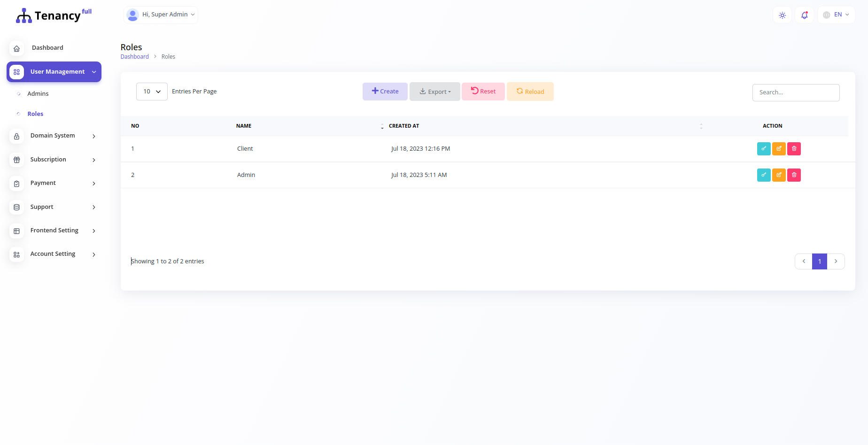Edit the Admin role using the pencil icon
This screenshot has height=445, width=868.
(x=779, y=175)
